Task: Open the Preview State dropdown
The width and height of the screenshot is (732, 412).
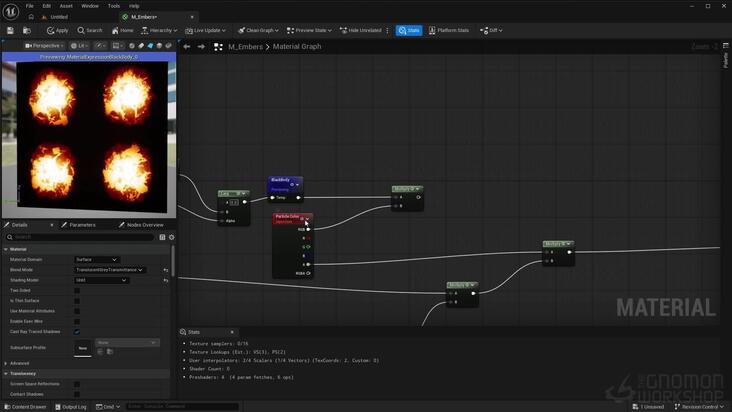Action: [x=309, y=30]
